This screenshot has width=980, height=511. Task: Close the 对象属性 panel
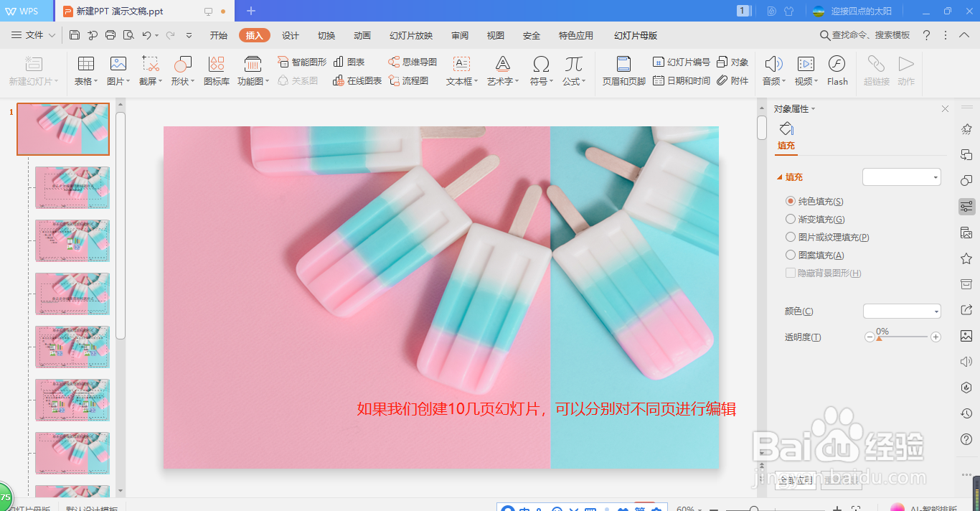[x=945, y=109]
